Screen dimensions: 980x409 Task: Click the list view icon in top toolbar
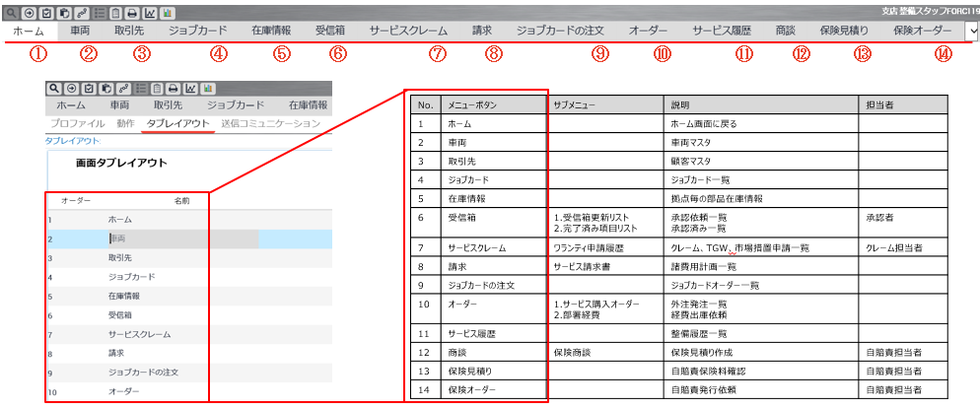click(x=99, y=14)
